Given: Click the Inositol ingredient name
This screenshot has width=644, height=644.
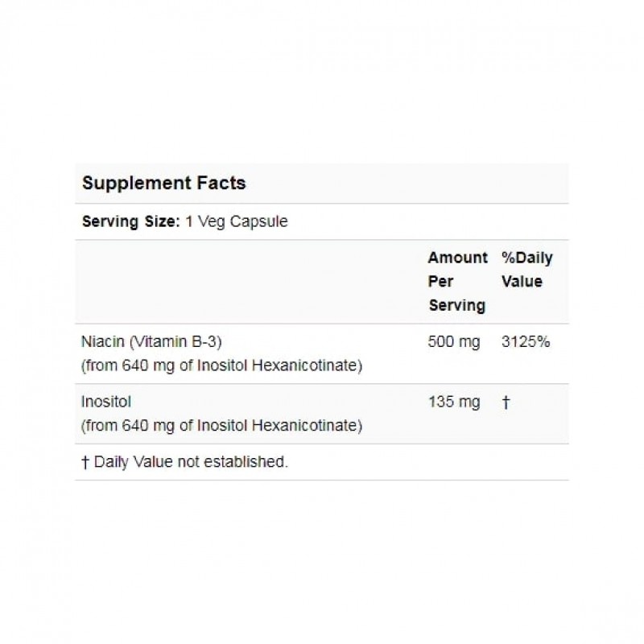Looking at the screenshot, I should click(x=105, y=402).
